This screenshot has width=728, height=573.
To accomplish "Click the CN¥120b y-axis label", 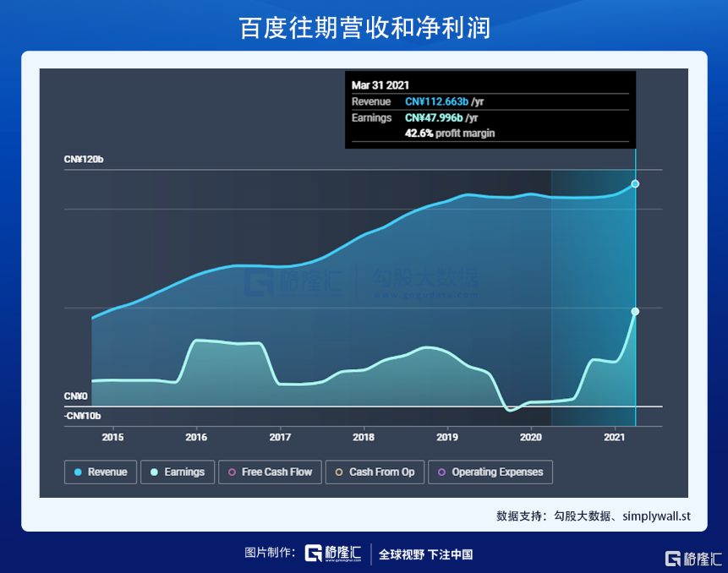I will [84, 159].
